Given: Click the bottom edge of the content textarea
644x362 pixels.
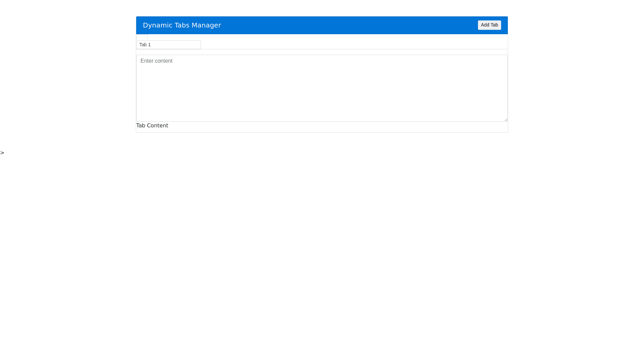Looking at the screenshot, I should coord(322,121).
